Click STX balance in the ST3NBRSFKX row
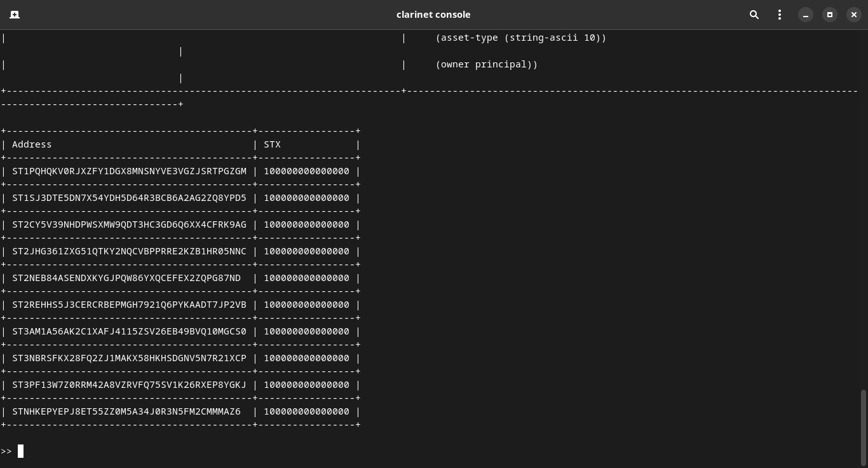 306,358
